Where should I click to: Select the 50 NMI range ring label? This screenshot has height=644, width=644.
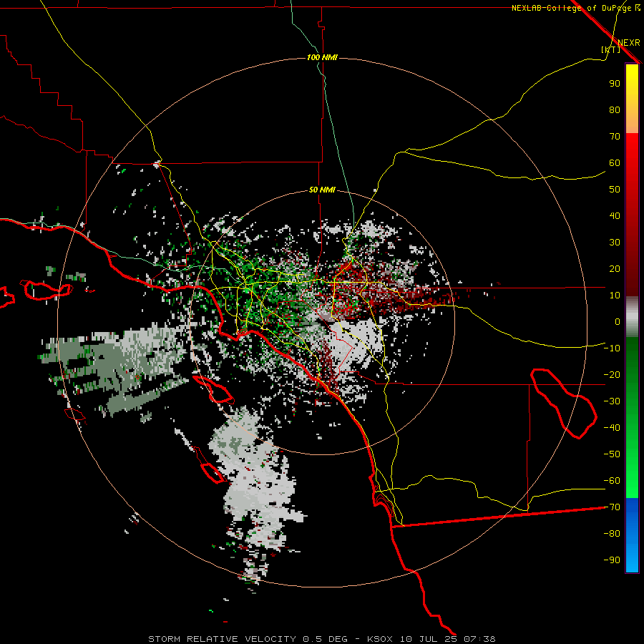coord(322,190)
